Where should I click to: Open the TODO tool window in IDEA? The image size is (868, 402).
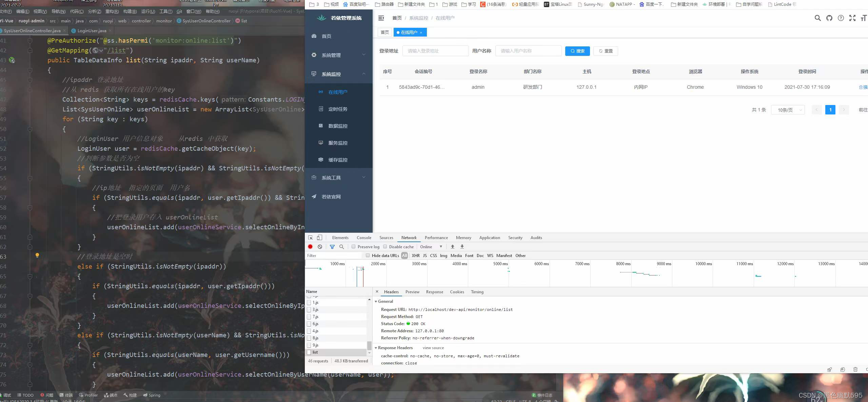pyautogui.click(x=25, y=395)
